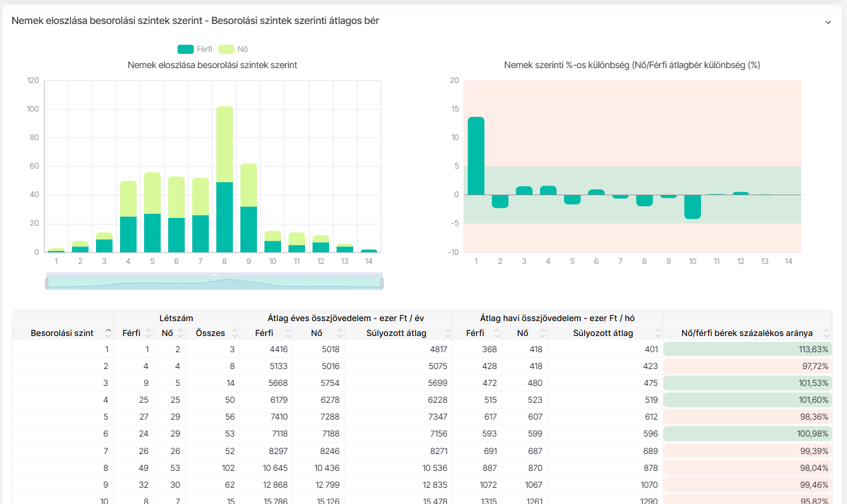Click level 1 bar in percentage difference chart
This screenshot has height=504, width=847.
(476, 156)
